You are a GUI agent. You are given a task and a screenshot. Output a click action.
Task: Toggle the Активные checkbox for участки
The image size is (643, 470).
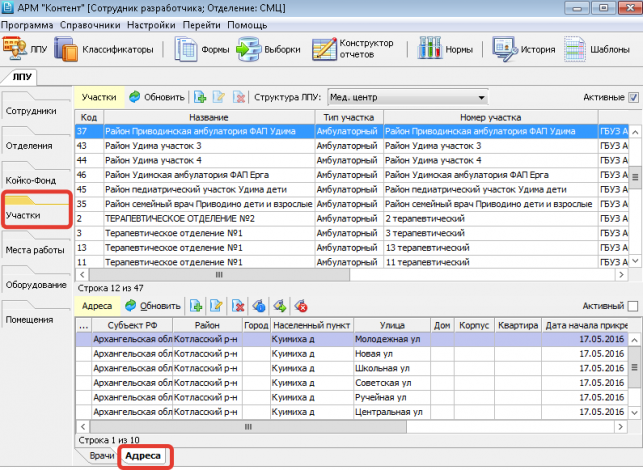click(634, 98)
